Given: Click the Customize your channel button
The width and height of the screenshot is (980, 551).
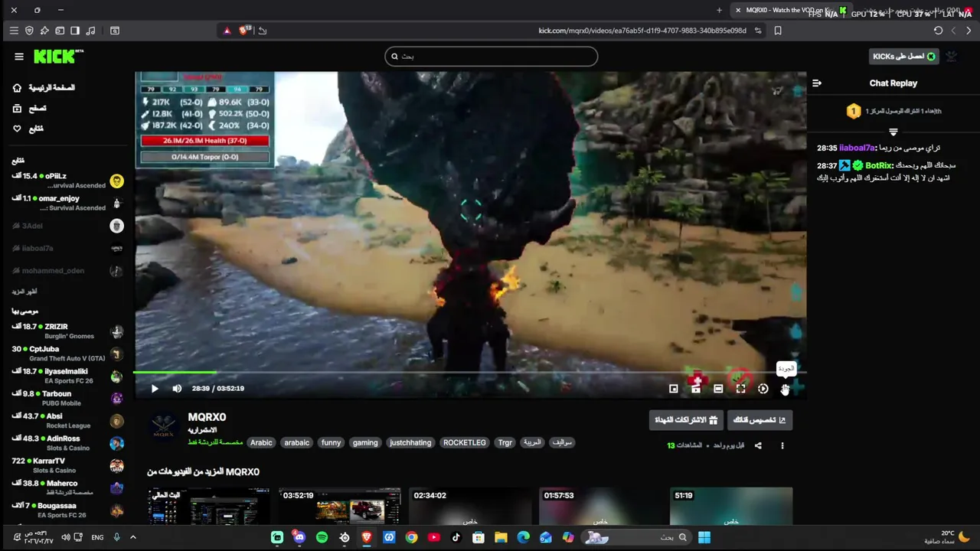Looking at the screenshot, I should (759, 420).
